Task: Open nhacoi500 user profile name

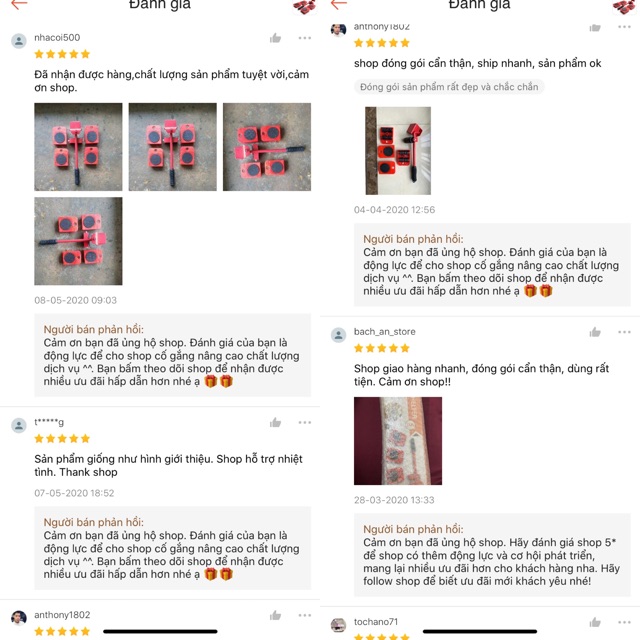Action: (57, 38)
